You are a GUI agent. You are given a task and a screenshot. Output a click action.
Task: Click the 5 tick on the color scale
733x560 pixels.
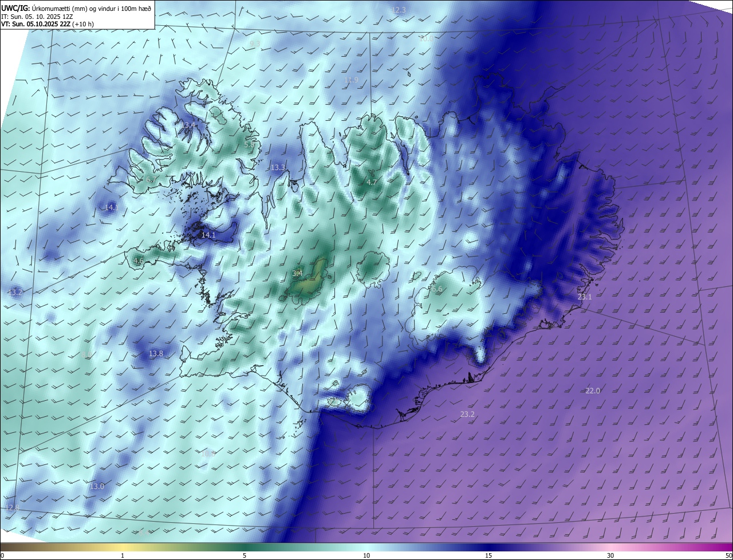point(245,555)
